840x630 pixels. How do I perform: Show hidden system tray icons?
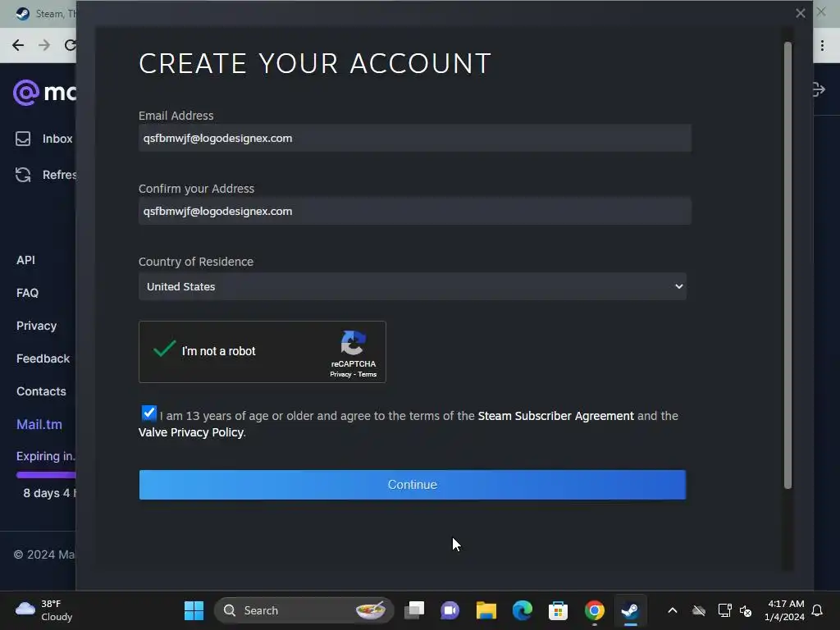673,610
